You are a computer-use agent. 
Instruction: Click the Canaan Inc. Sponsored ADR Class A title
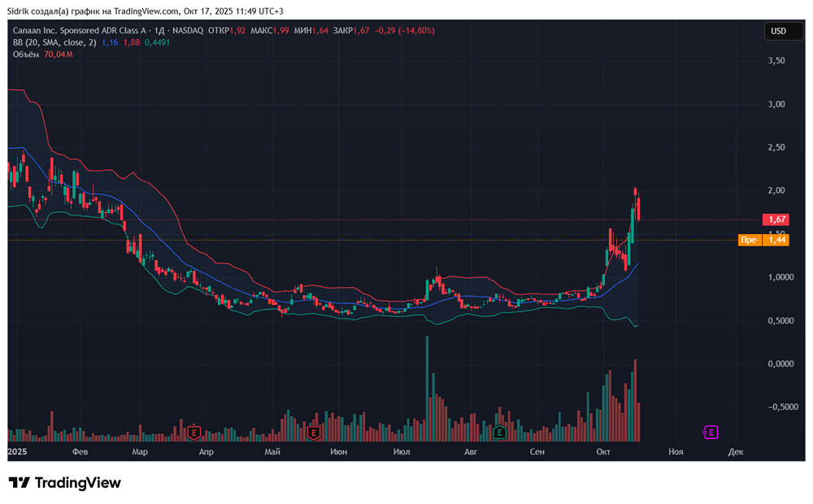[79, 31]
